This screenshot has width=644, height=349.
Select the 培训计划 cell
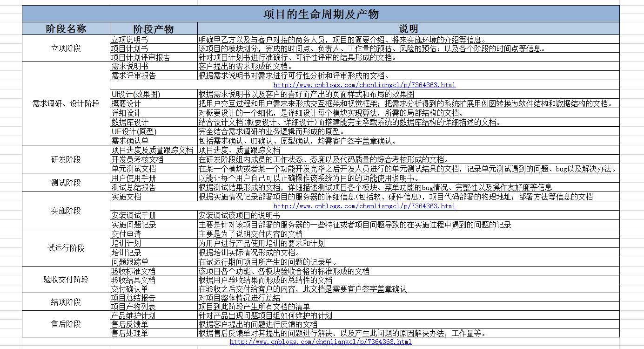(x=154, y=243)
